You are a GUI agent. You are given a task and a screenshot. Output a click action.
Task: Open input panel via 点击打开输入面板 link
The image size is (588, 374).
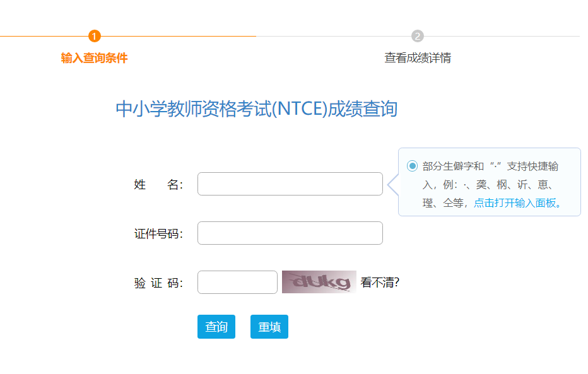[x=517, y=203]
